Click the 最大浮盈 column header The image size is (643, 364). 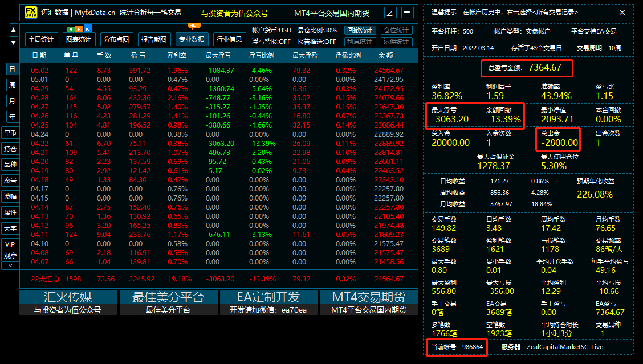pos(305,55)
